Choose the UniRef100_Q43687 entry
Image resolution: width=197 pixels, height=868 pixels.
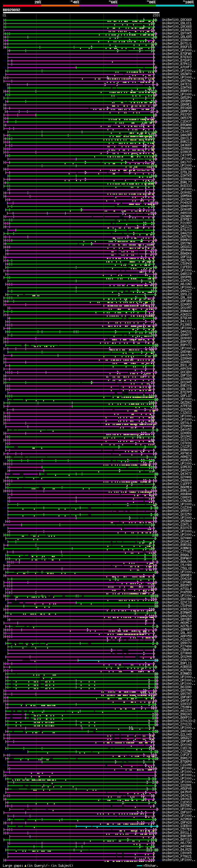coord(176,145)
